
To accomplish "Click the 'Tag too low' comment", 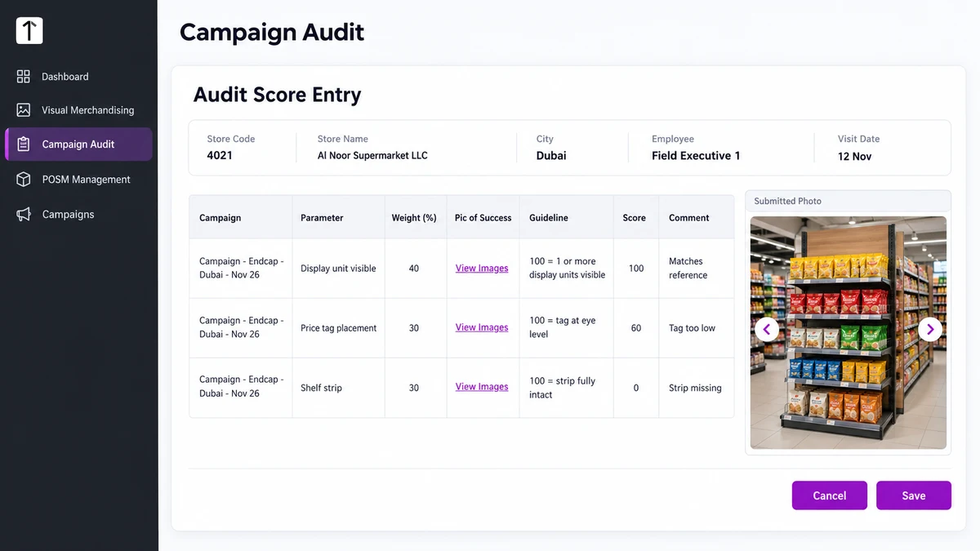I will coord(692,328).
